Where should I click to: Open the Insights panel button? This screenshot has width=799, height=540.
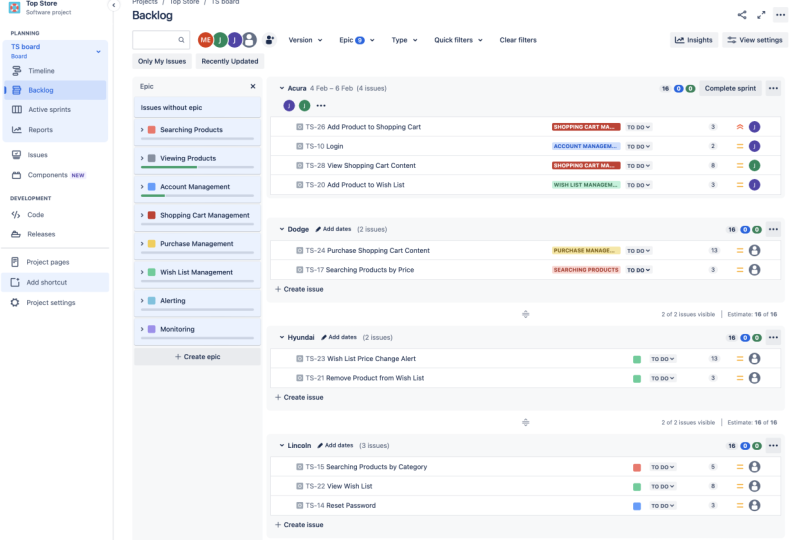(694, 40)
